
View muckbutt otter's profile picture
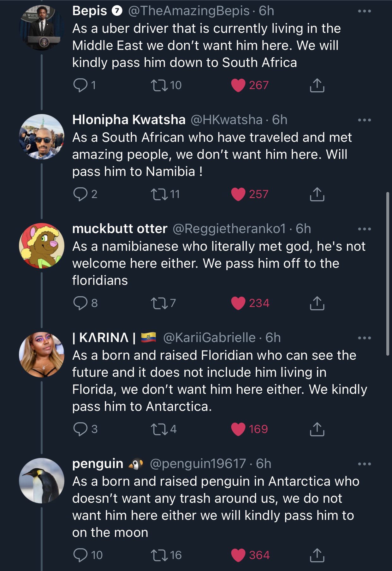pos(42,246)
